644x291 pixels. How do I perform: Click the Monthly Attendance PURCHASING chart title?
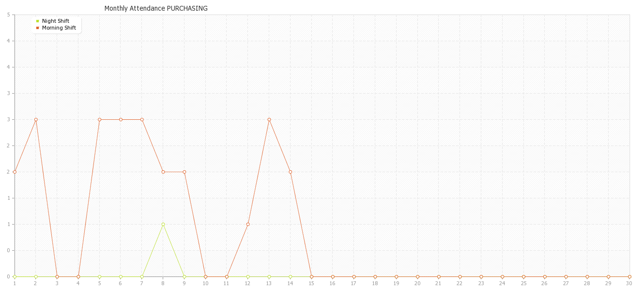[156, 8]
